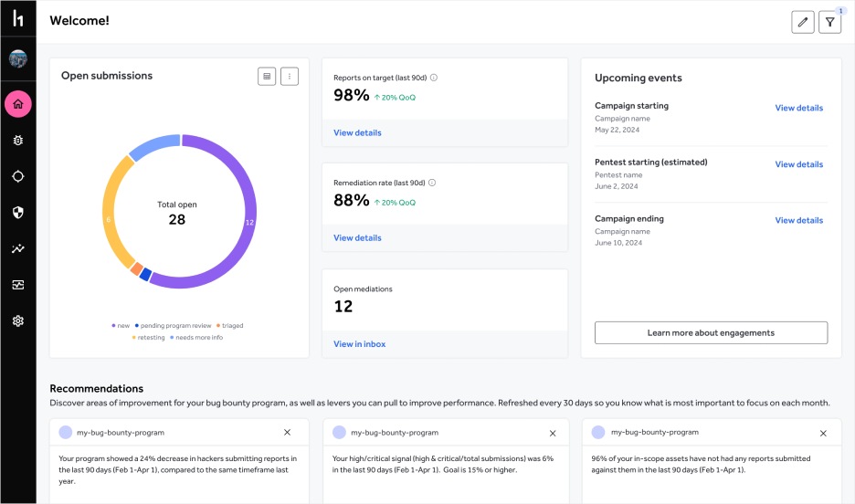This screenshot has width=855, height=504.
Task: Open the user profile avatar
Action: point(18,58)
